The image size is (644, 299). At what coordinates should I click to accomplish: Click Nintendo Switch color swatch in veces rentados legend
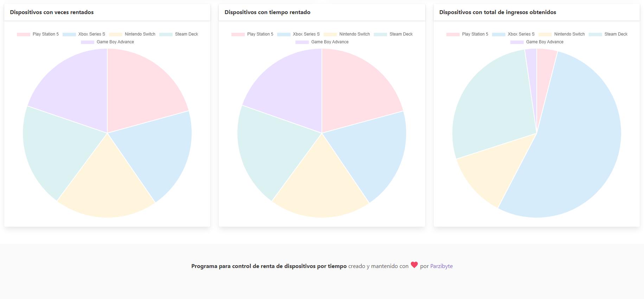116,35
